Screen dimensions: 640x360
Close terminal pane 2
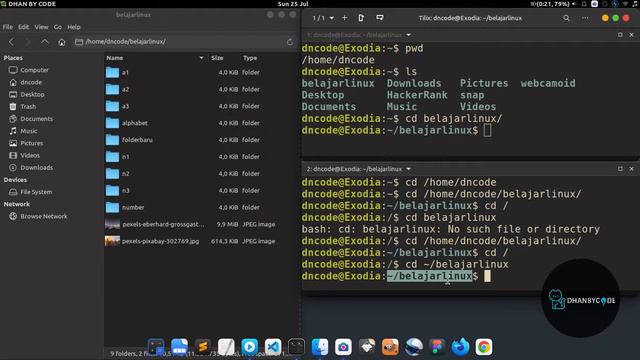pos(631,169)
